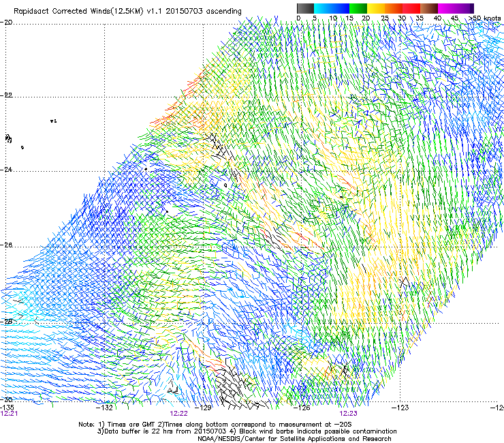Click the 'Times are GMT' note line
Viewport: 504px width, 443px height.
tap(215, 425)
